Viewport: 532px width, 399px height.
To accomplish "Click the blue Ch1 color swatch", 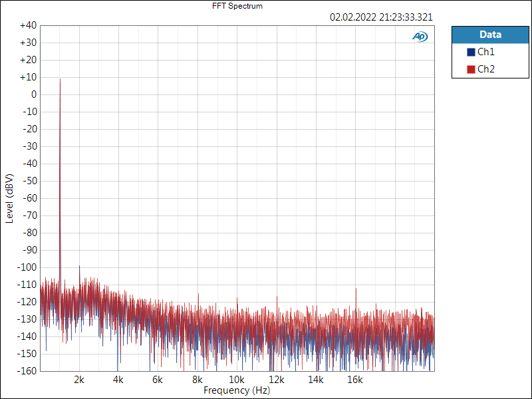I will tap(471, 52).
